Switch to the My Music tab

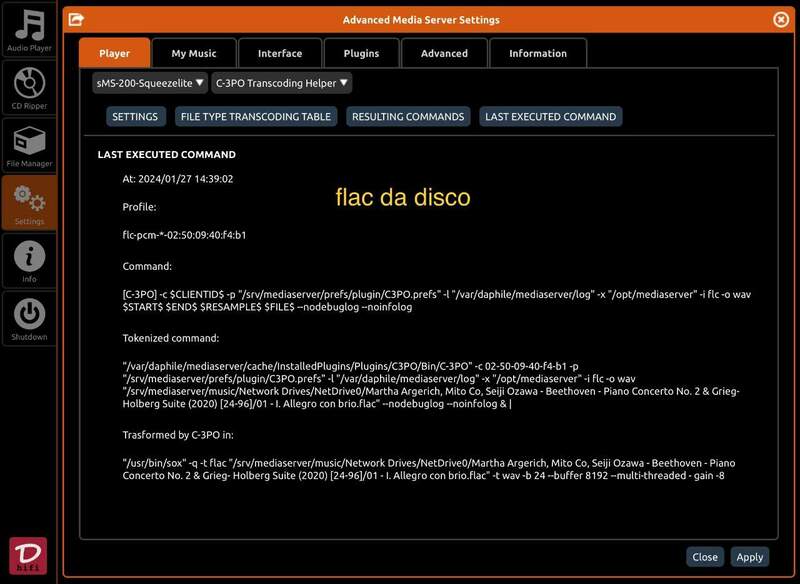point(194,53)
